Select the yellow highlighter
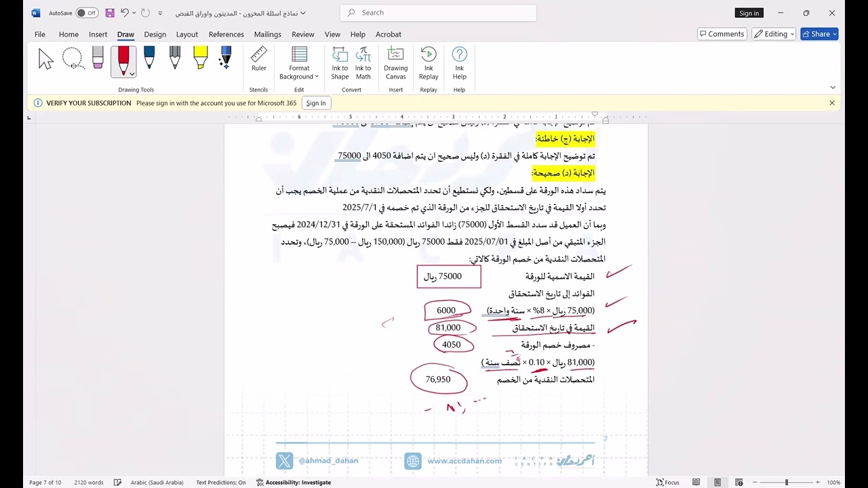Screen dimensions: 868x488 pyautogui.click(x=200, y=58)
